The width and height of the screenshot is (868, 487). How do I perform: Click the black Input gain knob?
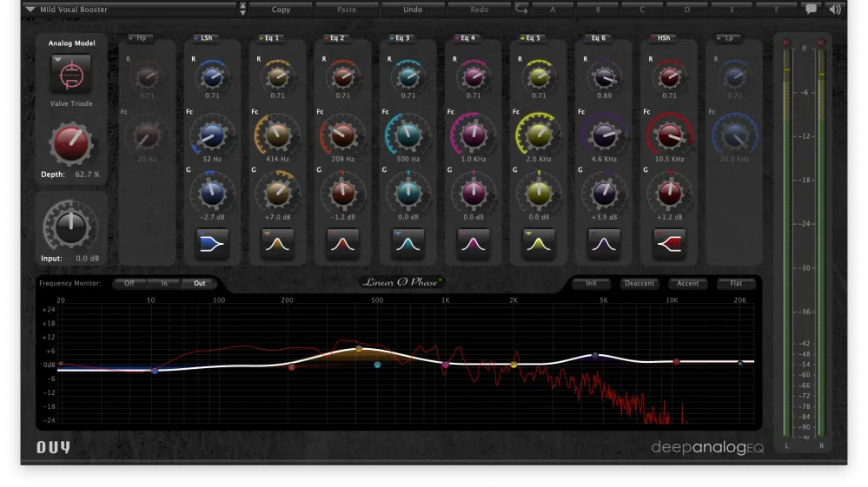[71, 226]
